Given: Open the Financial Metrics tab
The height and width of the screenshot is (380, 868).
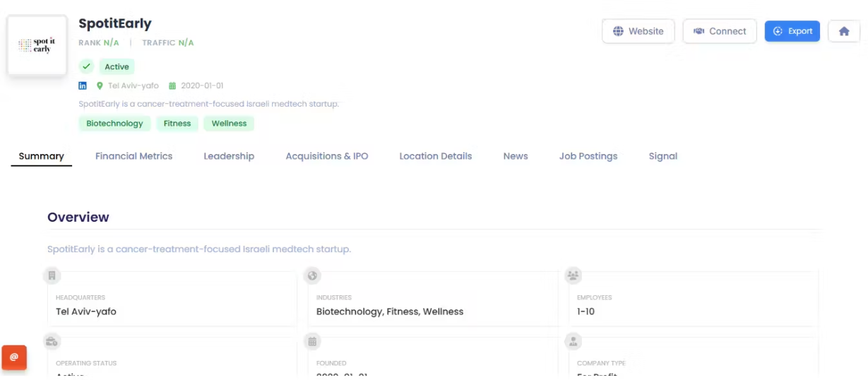Looking at the screenshot, I should click(133, 156).
